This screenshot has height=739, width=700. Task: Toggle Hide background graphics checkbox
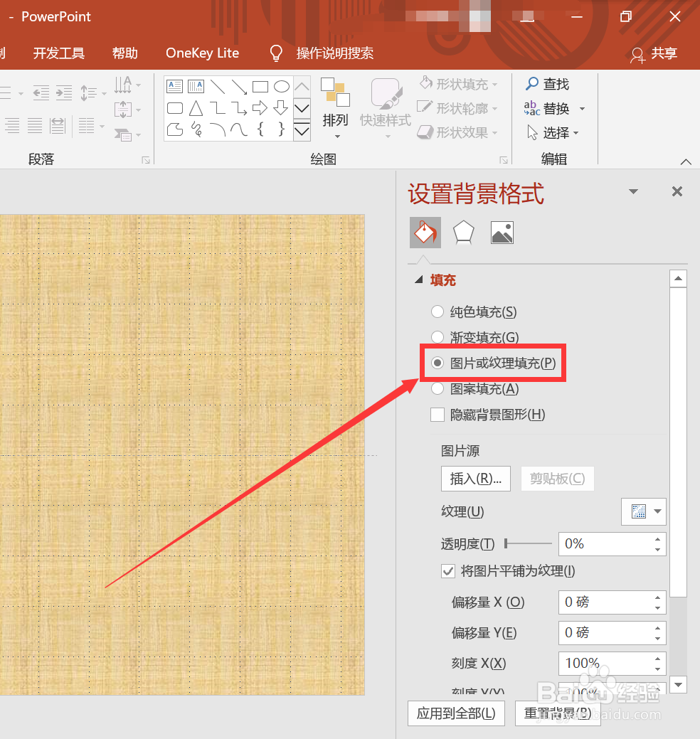[437, 415]
